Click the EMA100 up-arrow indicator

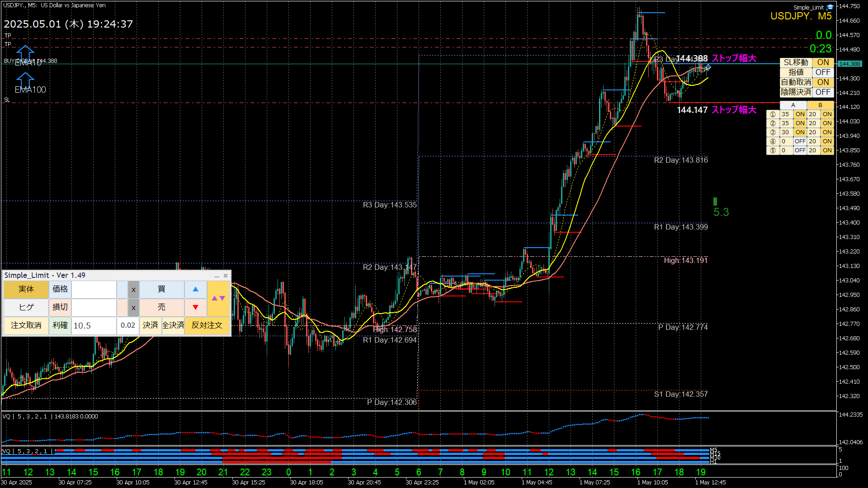coord(25,80)
